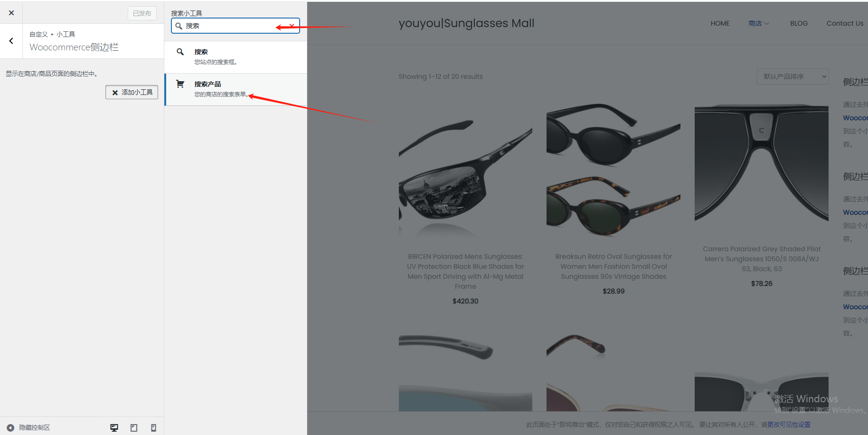Screen dimensions: 868x435
Task: Switch to tablet preview device icon
Action: point(134,427)
